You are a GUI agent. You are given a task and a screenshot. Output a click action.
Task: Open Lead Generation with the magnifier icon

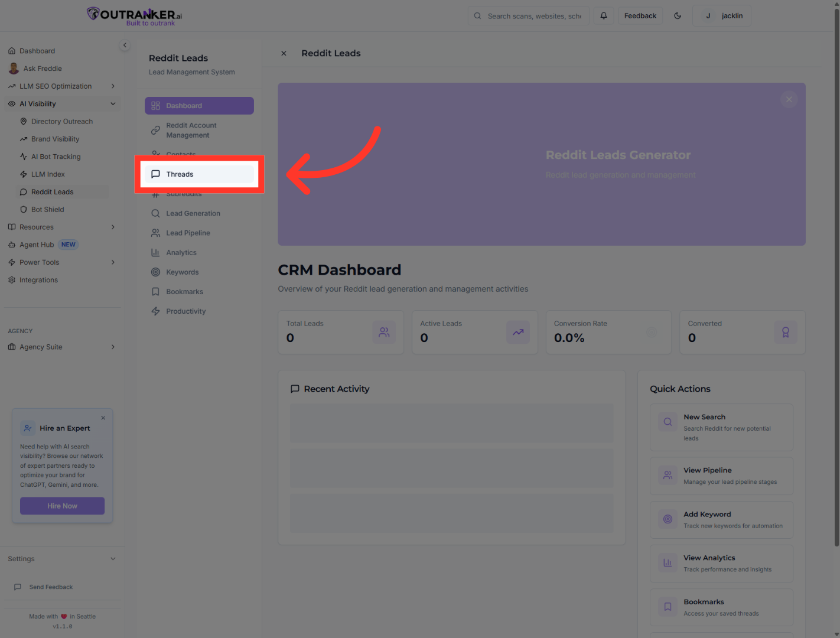[x=155, y=213]
